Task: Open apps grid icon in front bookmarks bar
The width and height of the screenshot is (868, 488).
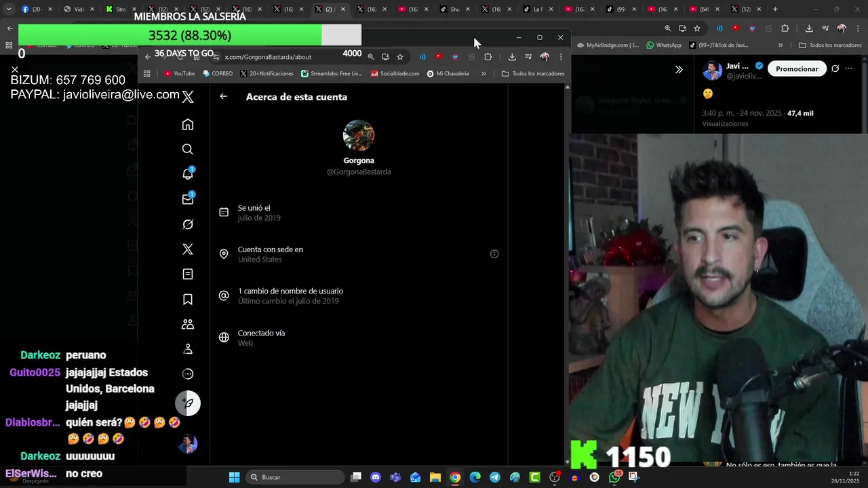Action: click(x=147, y=73)
